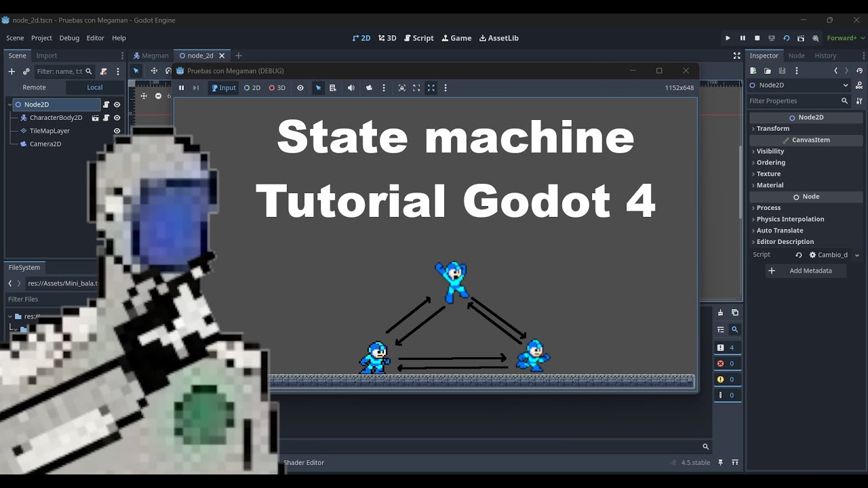Run the current scene clapper icon

tap(801, 38)
